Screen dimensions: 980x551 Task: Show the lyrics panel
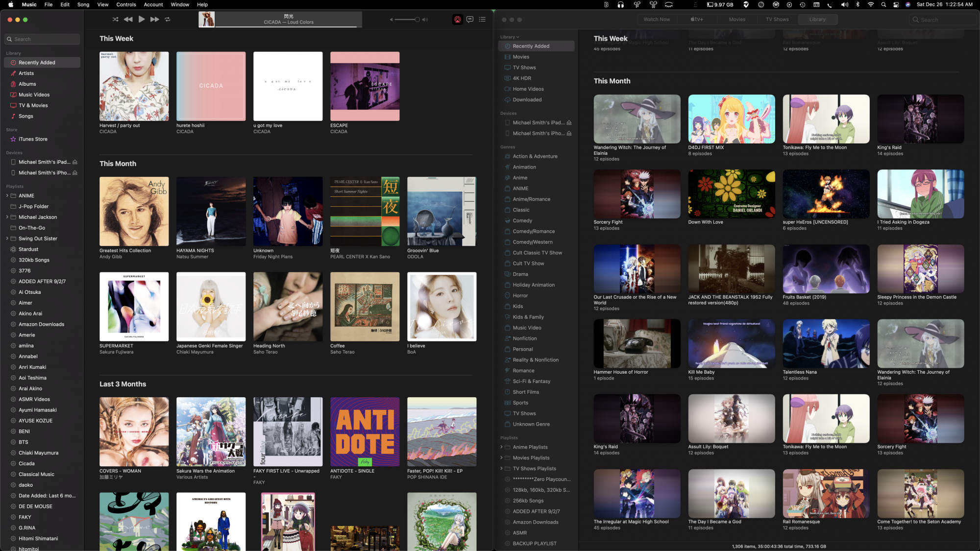(470, 20)
